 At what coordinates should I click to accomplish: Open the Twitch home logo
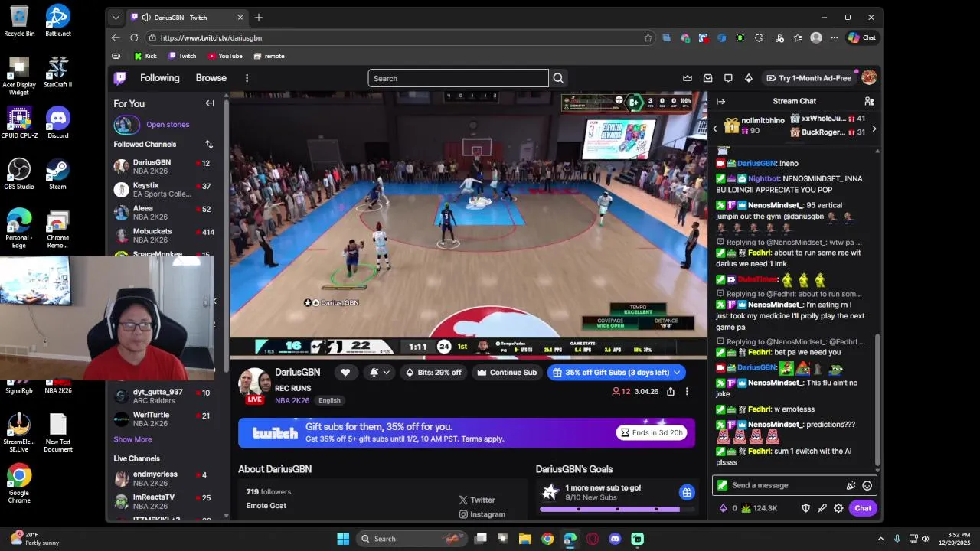point(120,78)
